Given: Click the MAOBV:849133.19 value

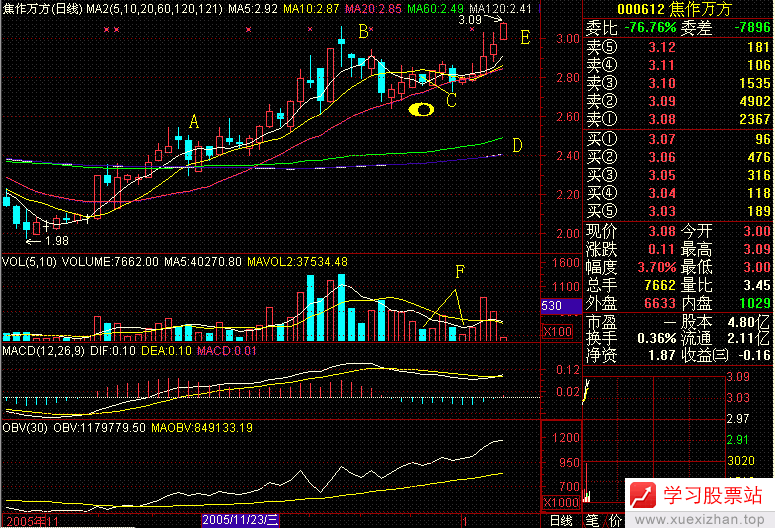Looking at the screenshot, I should click(x=202, y=428).
